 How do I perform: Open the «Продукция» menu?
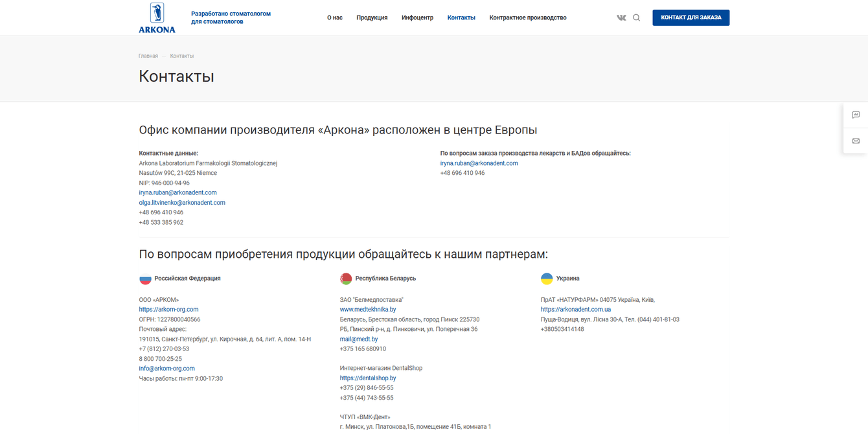click(372, 18)
